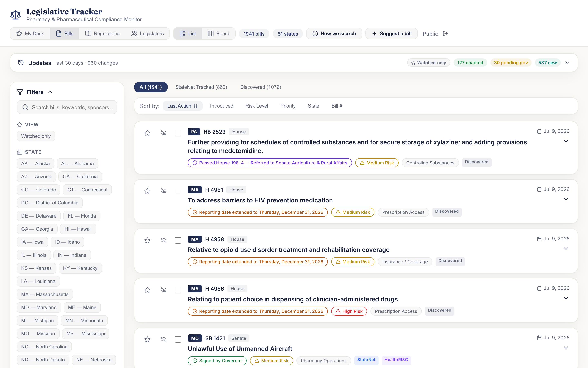Check the box for H 4958
588x368 pixels.
[x=178, y=240]
